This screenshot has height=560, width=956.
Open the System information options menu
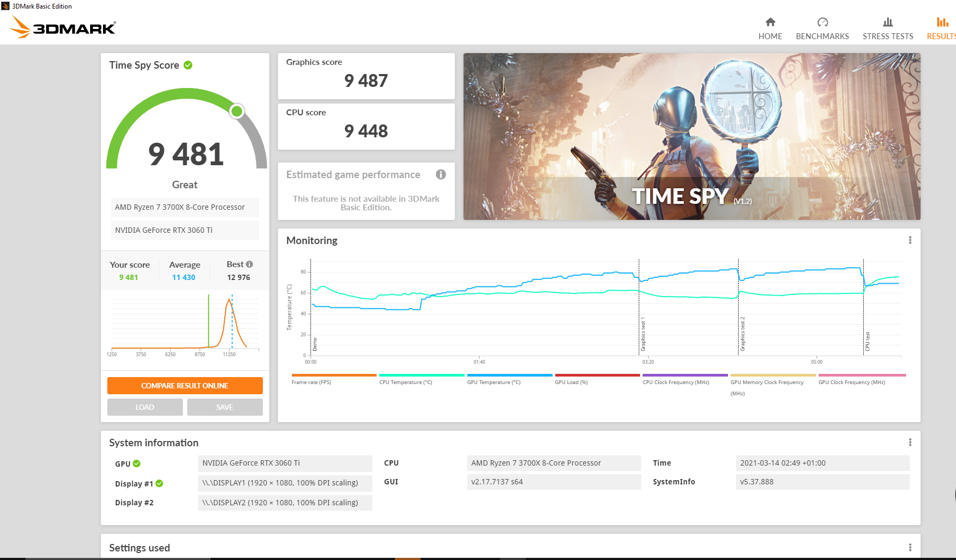tap(910, 443)
